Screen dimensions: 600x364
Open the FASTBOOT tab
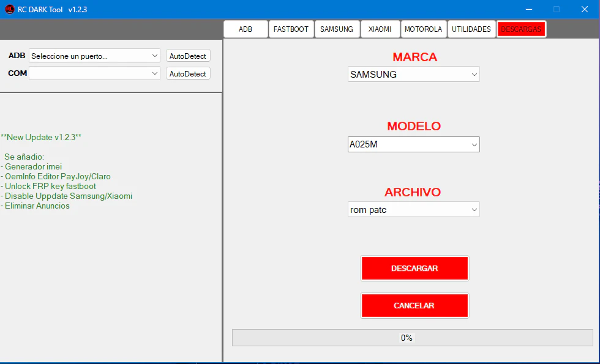[291, 29]
